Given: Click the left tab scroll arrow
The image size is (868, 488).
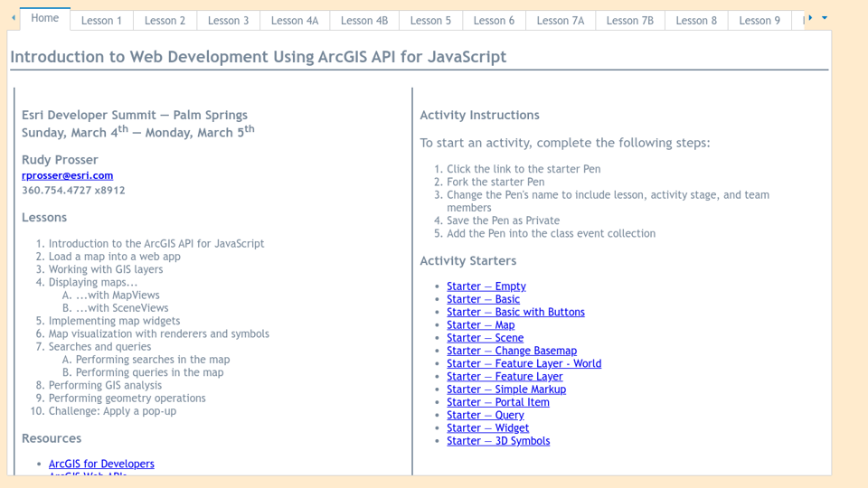Looking at the screenshot, I should [14, 18].
